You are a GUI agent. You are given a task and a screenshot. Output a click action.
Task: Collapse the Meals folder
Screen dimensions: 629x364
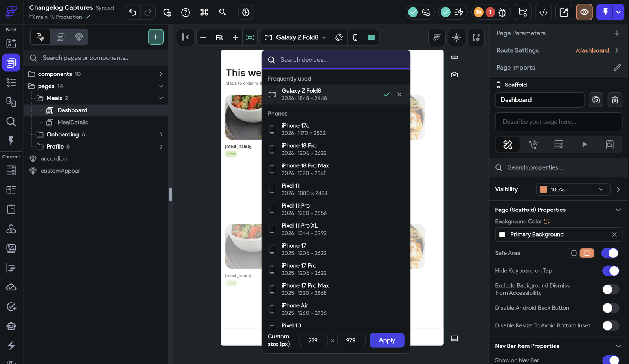pos(161,98)
